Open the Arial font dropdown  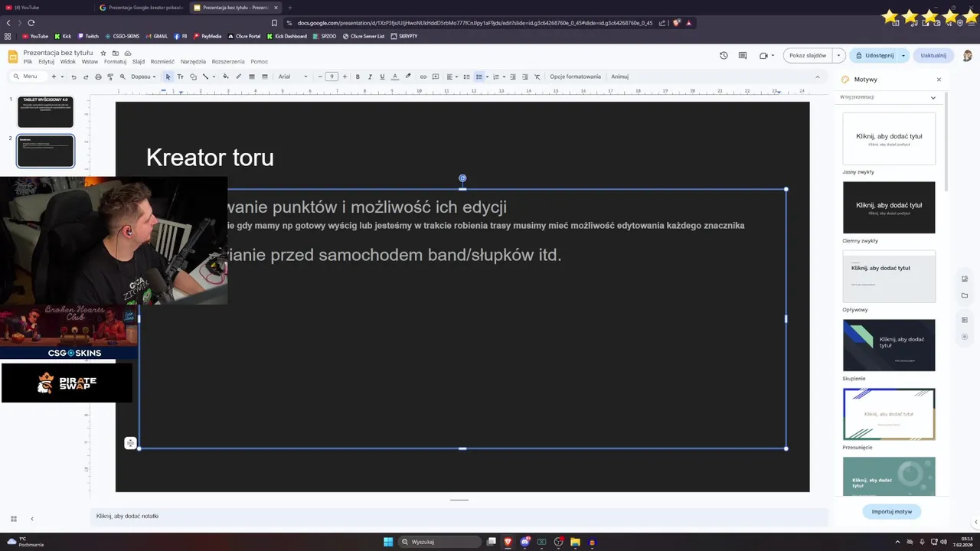tap(292, 77)
